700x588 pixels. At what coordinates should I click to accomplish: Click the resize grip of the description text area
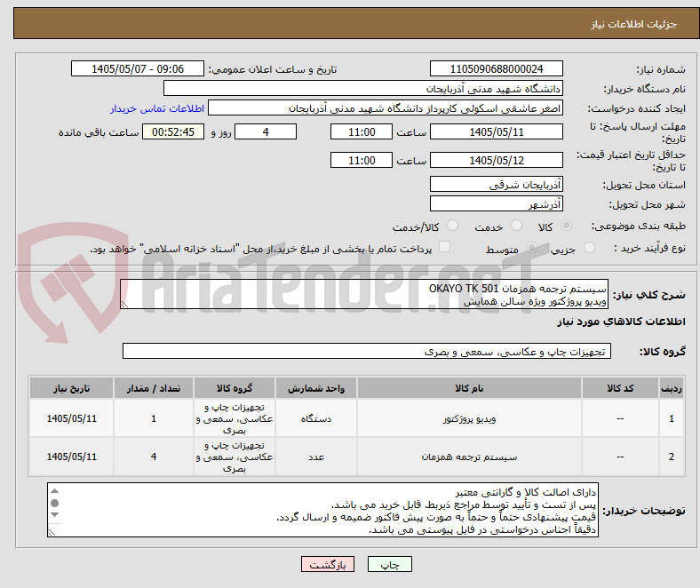pyautogui.click(x=124, y=305)
